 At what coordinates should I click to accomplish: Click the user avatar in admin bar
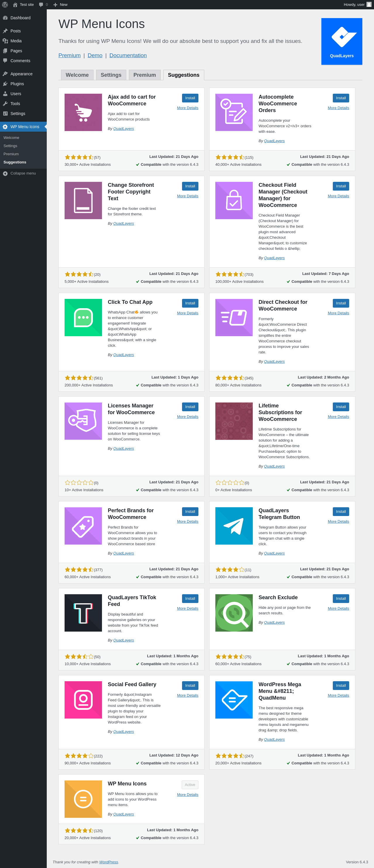pos(369,4)
